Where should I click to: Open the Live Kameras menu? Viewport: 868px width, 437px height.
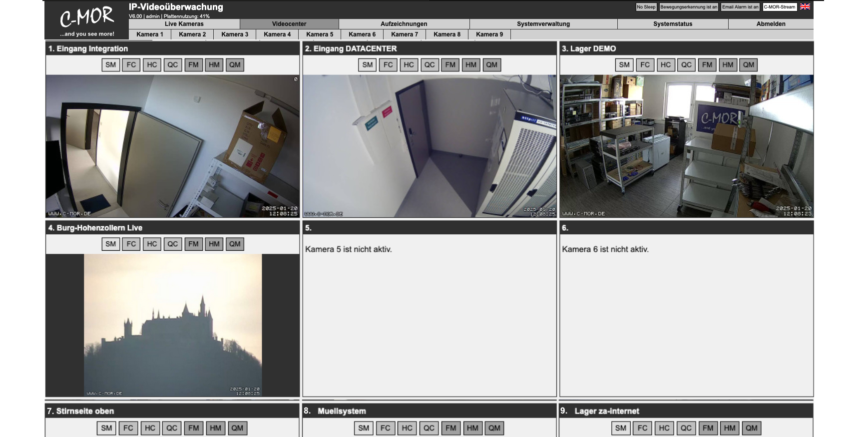click(184, 24)
